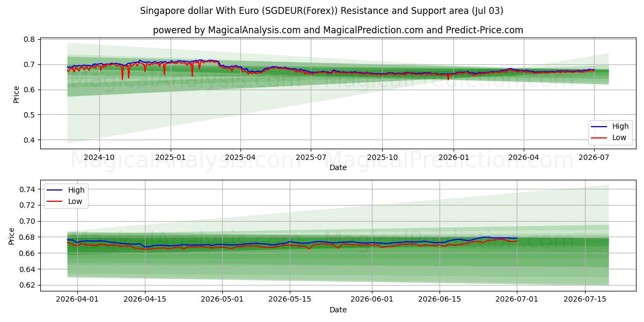Click the '0.8' price tick in top chart
644x322 pixels.
tap(30, 40)
